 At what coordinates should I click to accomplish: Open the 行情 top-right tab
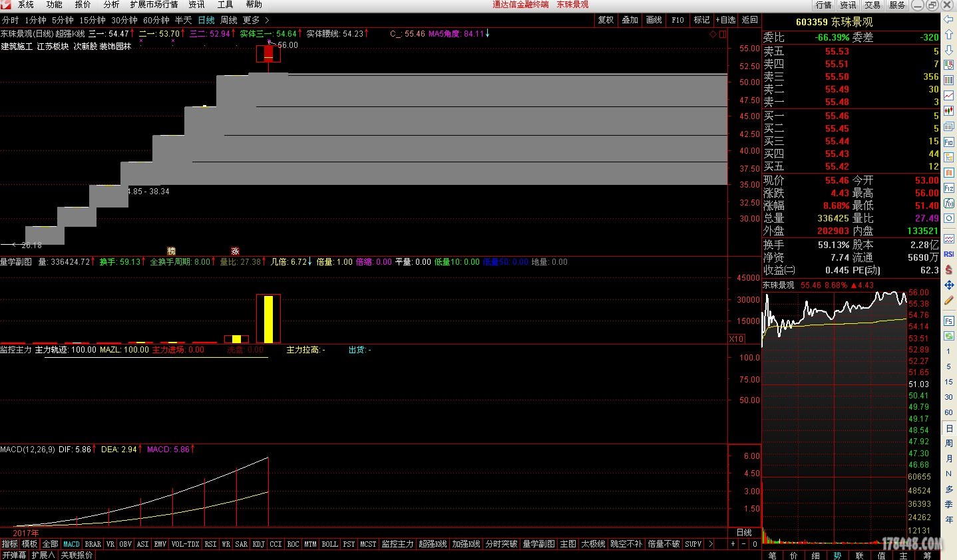pos(824,5)
